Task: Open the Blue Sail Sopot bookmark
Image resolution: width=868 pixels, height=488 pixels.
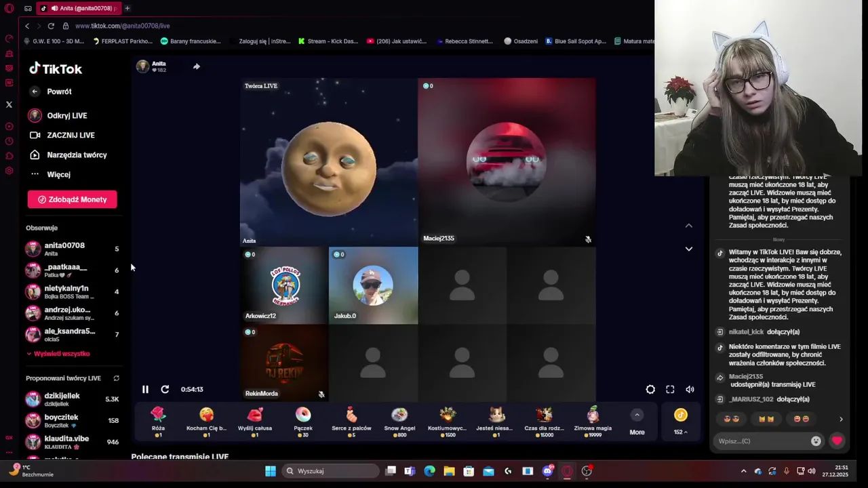Action: coord(576,41)
